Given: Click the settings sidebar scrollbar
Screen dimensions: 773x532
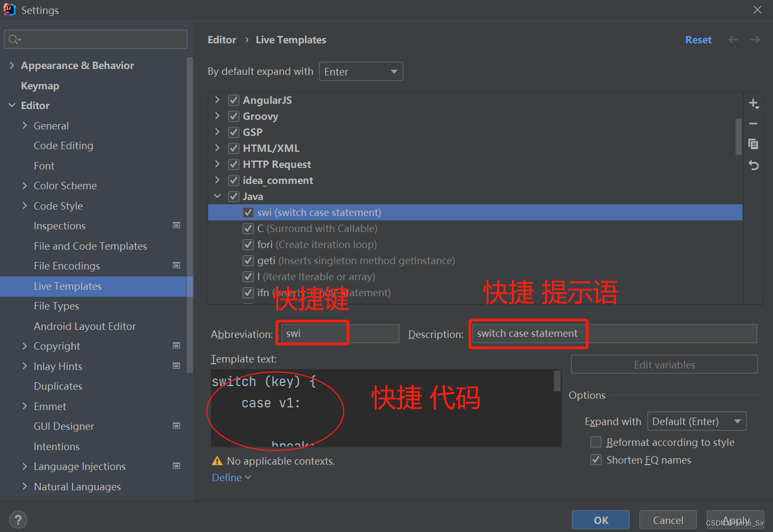Looking at the screenshot, I should point(189,214).
